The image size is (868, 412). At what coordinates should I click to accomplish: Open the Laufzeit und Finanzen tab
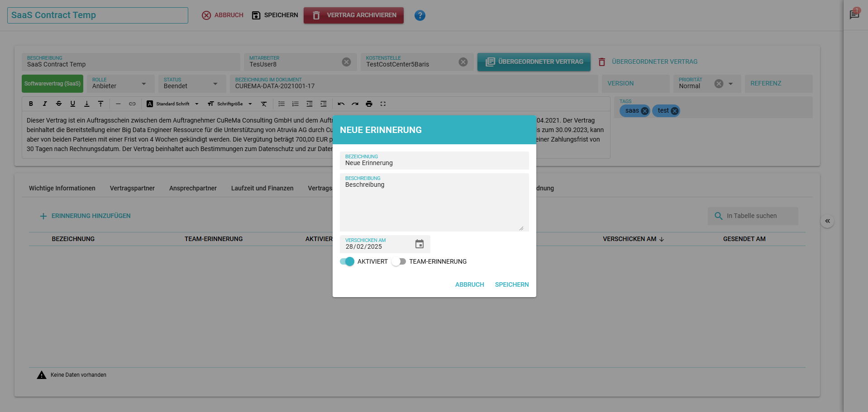click(262, 188)
